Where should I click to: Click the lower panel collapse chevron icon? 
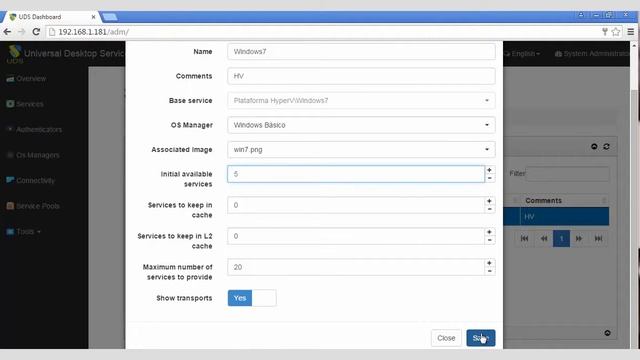pos(607,333)
